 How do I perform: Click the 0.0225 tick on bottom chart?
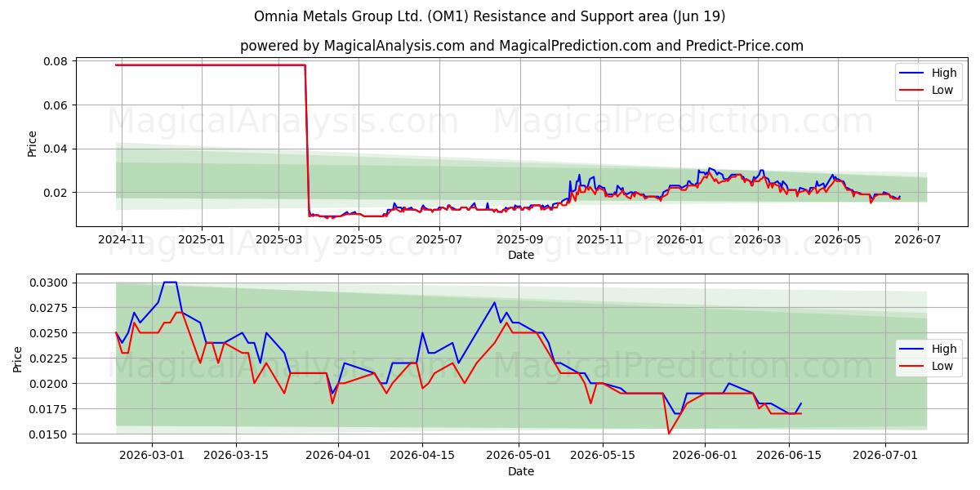click(48, 359)
